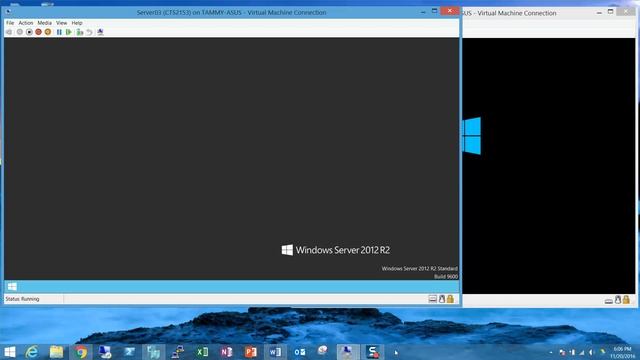The width and height of the screenshot is (640, 360).
Task: Click the mouse status icon in background VM window
Action: 618,300
